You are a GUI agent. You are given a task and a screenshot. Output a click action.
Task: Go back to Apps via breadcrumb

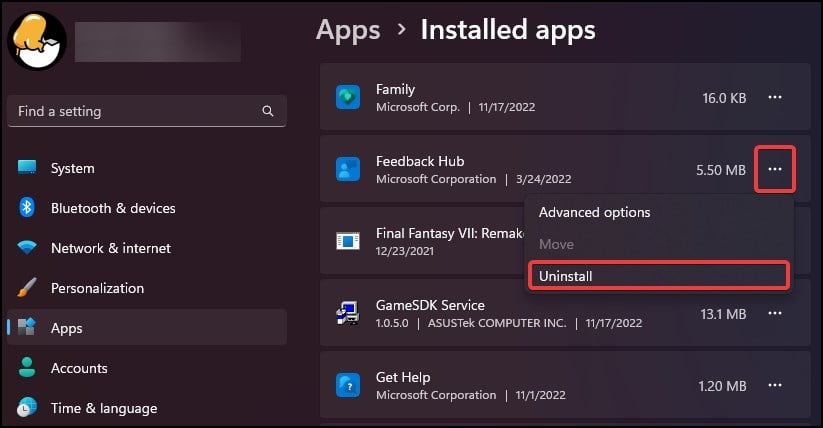pos(348,30)
